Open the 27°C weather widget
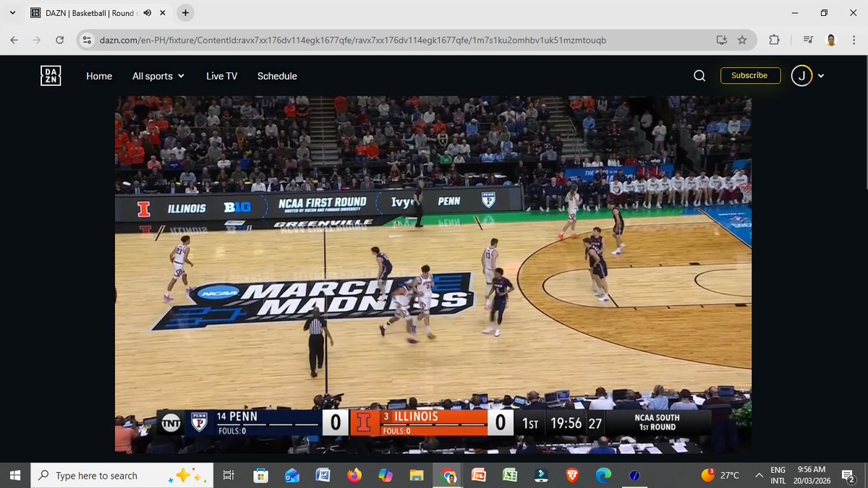Image resolution: width=868 pixels, height=488 pixels. [720, 475]
